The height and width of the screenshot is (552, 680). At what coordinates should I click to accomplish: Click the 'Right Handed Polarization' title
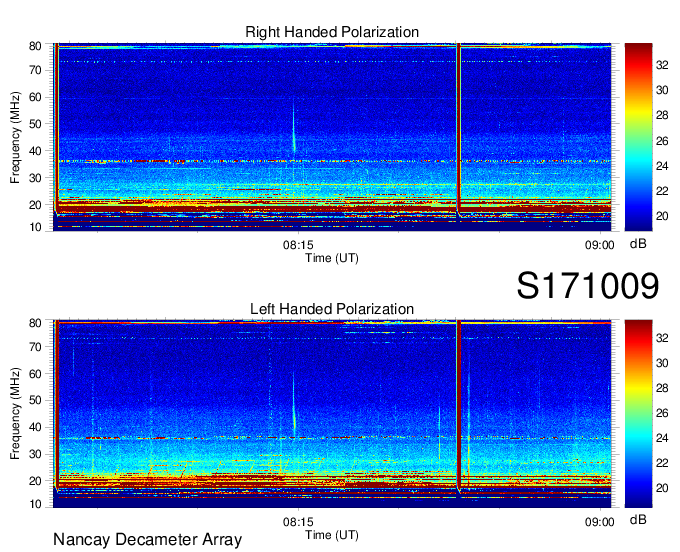coord(332,32)
